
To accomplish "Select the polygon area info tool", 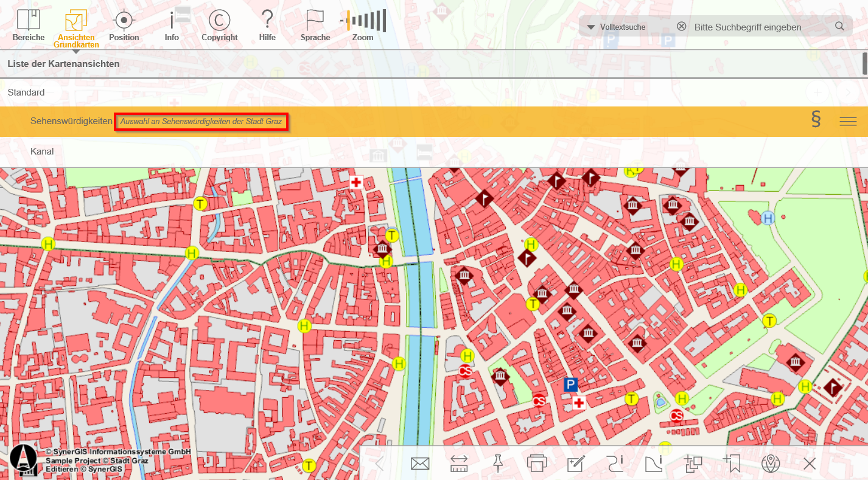I will coord(653,463).
